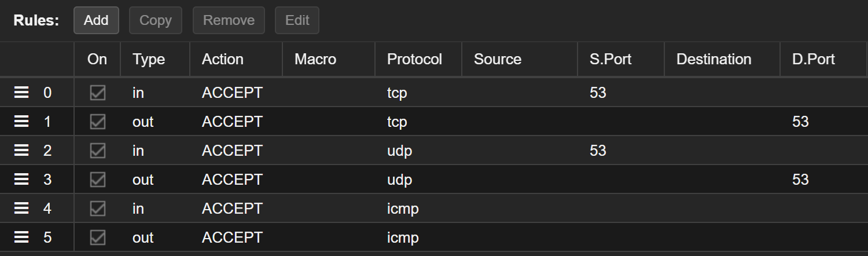Select the drag handle of rule 2
868x256 pixels.
[21, 150]
